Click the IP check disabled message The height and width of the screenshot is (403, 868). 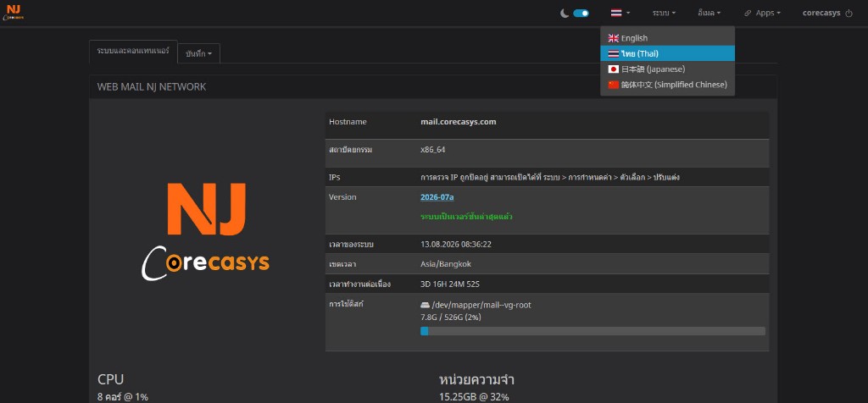550,178
